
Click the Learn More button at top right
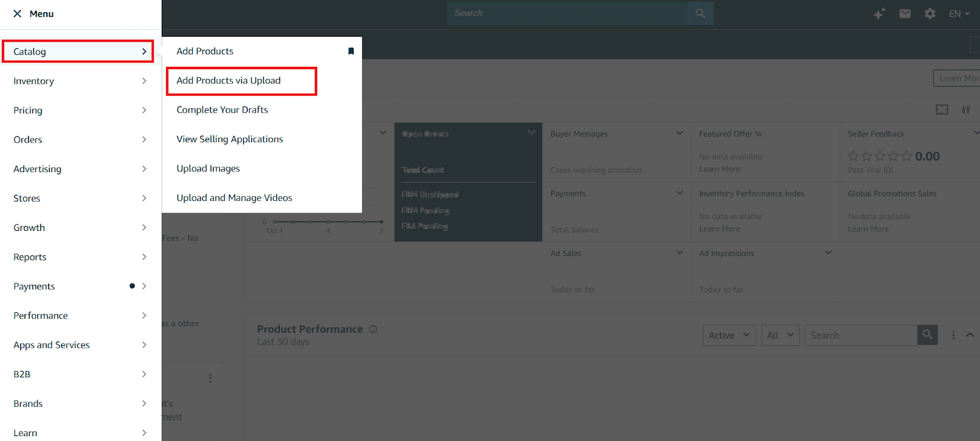[957, 78]
